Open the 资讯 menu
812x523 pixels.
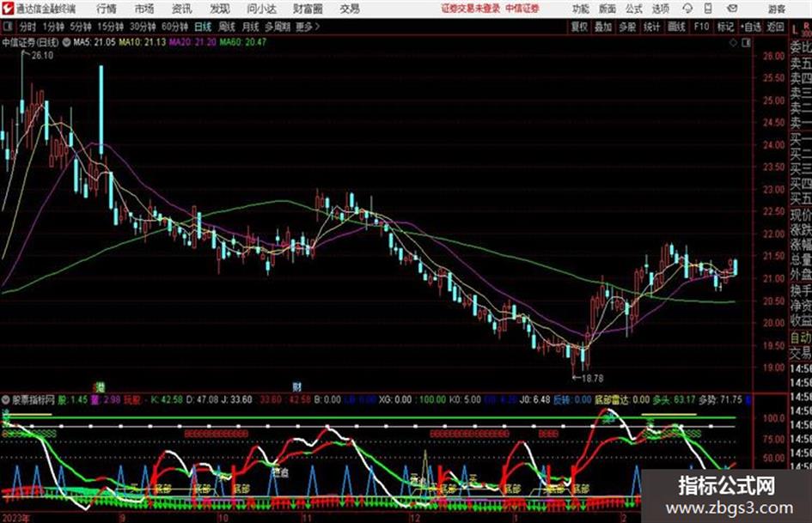pyautogui.click(x=182, y=9)
